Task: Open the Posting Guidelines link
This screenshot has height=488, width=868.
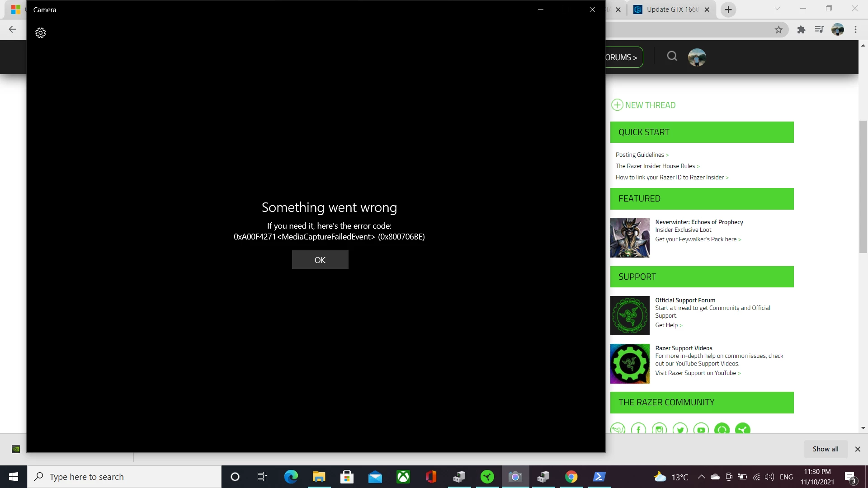Action: tap(640, 155)
